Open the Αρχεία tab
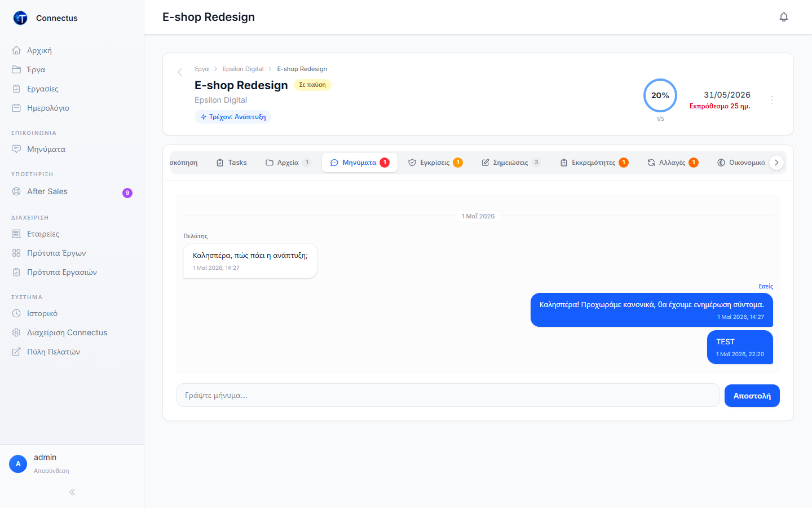This screenshot has width=812, height=508. pyautogui.click(x=288, y=163)
